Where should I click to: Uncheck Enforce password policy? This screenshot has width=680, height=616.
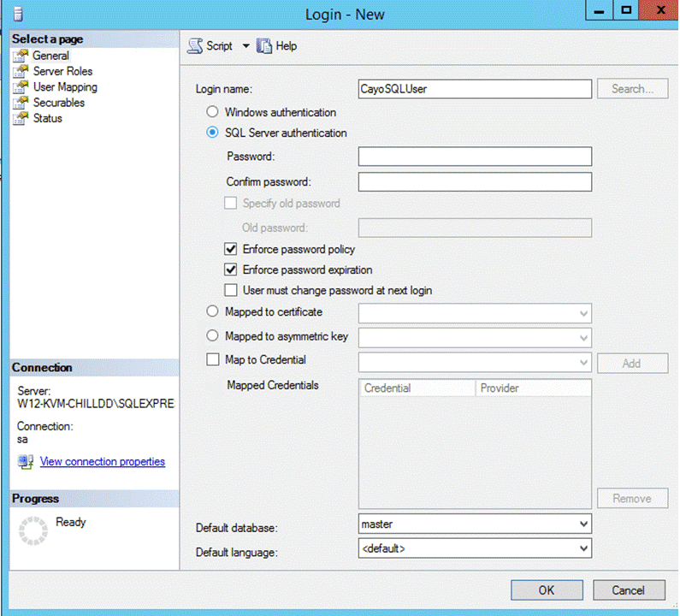point(230,249)
